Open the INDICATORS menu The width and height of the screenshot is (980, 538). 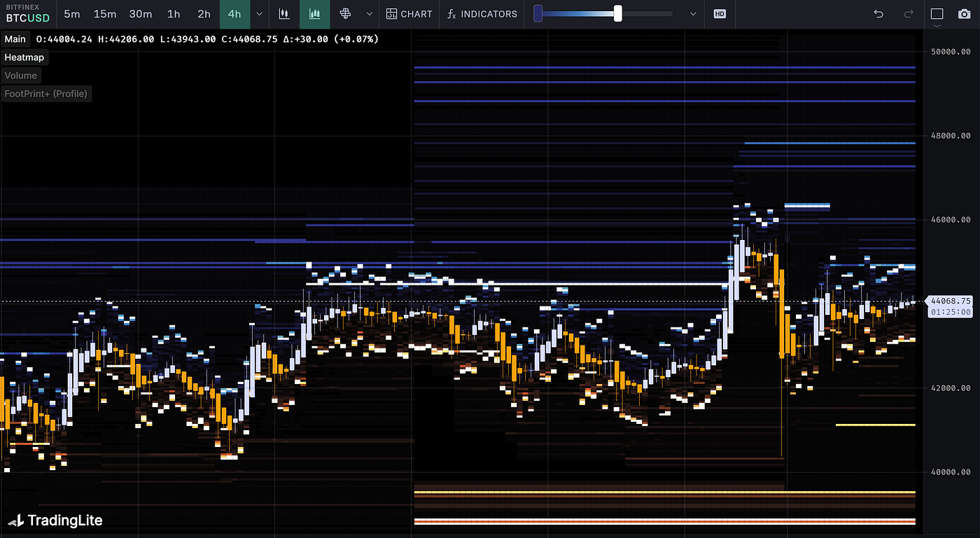[x=482, y=14]
